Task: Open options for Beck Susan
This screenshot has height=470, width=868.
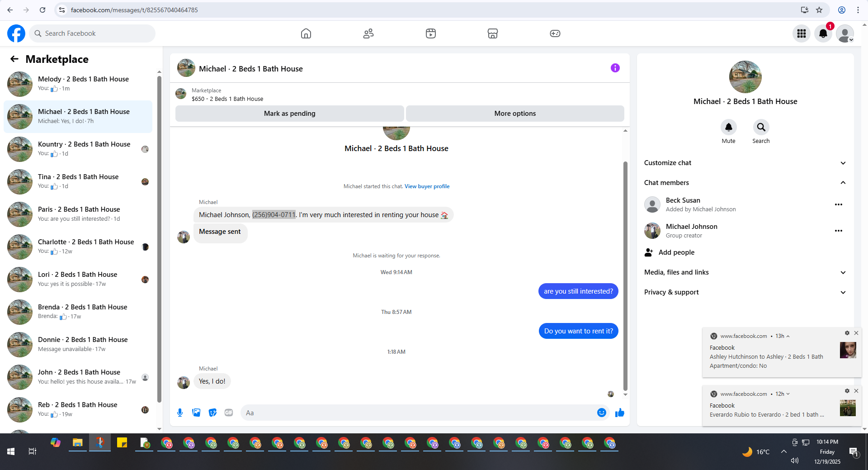Action: tap(839, 204)
